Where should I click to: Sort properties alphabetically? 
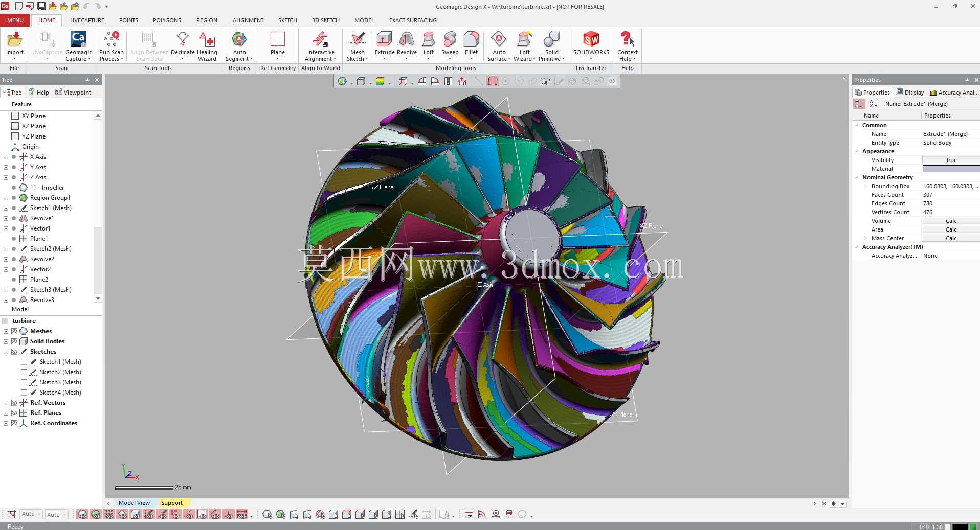tap(873, 104)
